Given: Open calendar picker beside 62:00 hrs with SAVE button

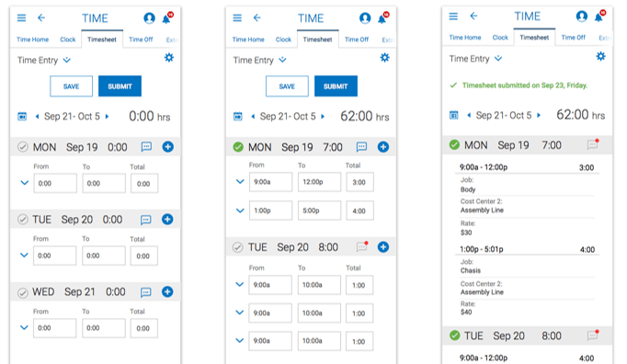Looking at the screenshot, I should pos(238,117).
